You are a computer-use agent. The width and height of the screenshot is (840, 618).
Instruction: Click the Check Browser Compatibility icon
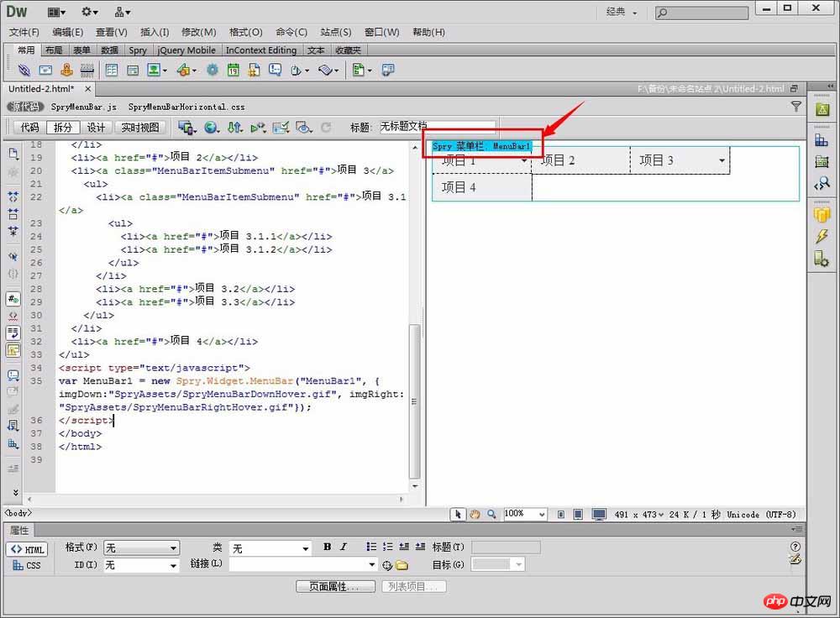click(281, 128)
